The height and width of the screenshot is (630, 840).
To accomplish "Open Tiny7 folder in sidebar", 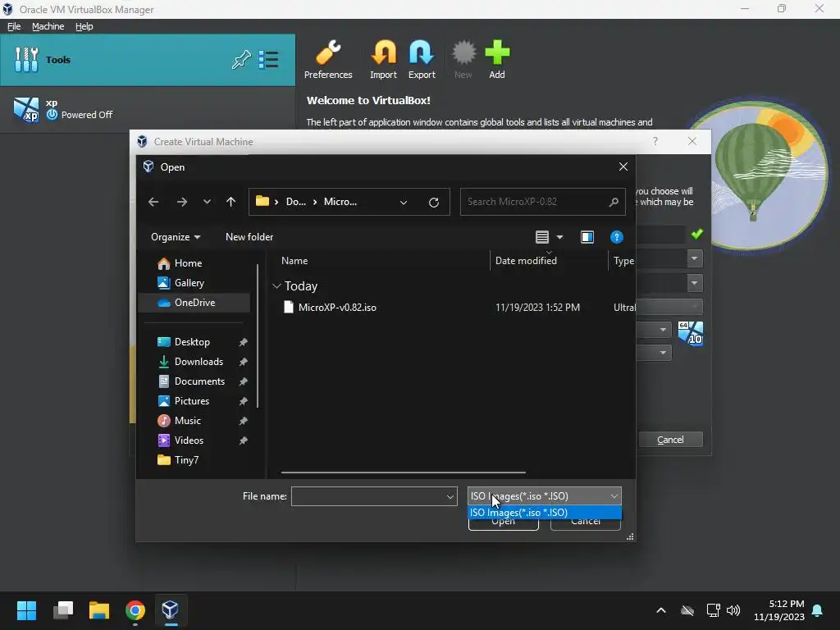I will click(186, 460).
